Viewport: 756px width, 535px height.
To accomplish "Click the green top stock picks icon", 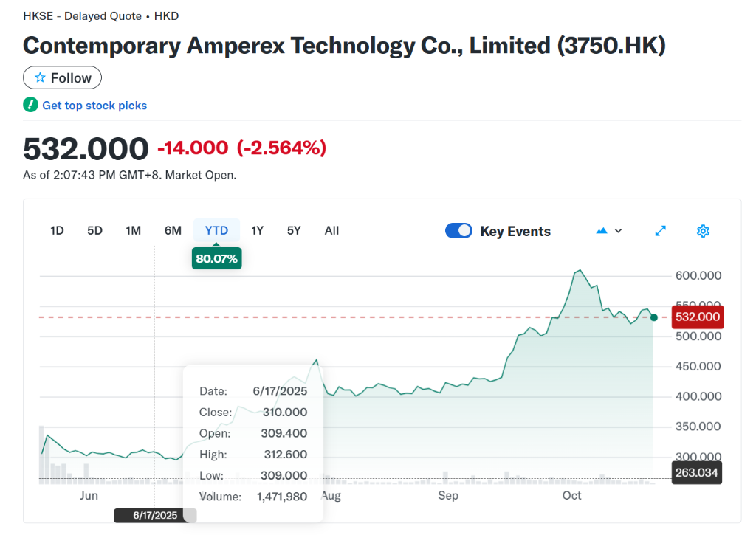I will [30, 105].
